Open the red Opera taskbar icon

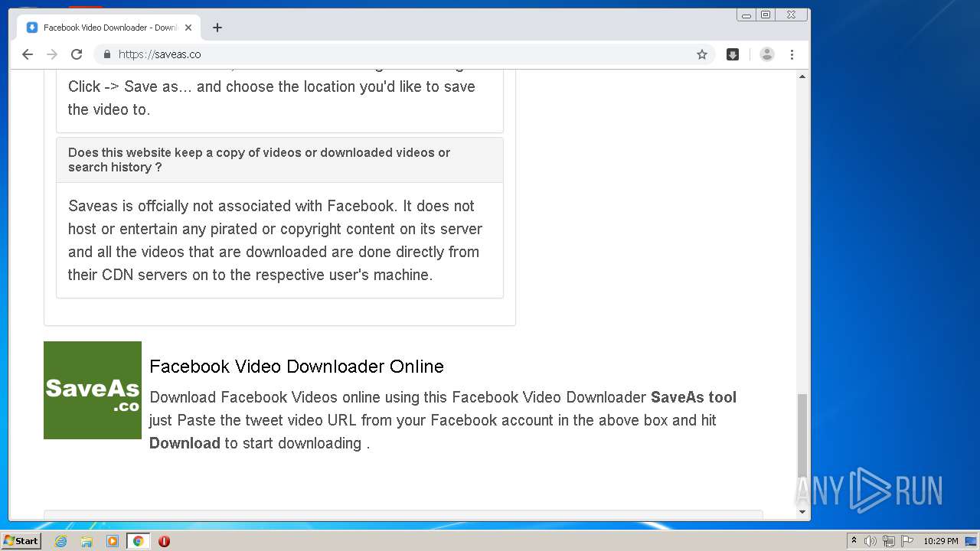[164, 541]
